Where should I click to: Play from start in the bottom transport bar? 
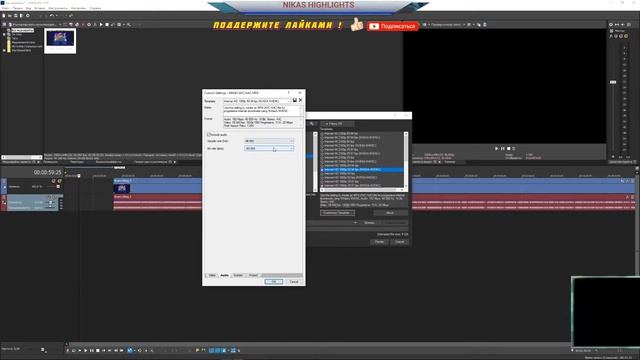click(x=80, y=350)
